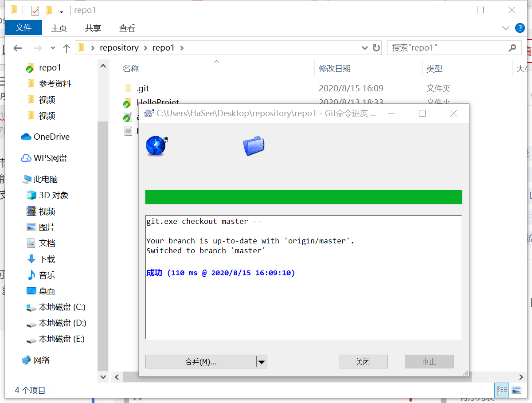Click the 成功 status line
The image size is (532, 403).
tap(221, 273)
